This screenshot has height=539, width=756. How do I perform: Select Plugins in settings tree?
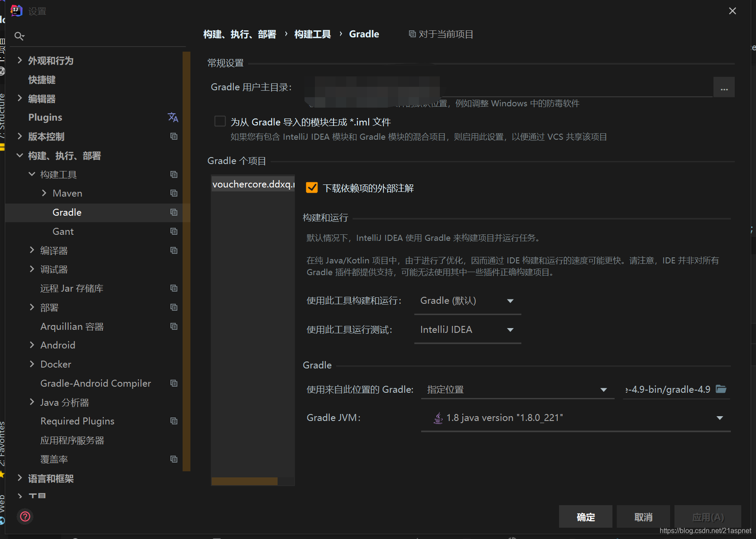[45, 117]
